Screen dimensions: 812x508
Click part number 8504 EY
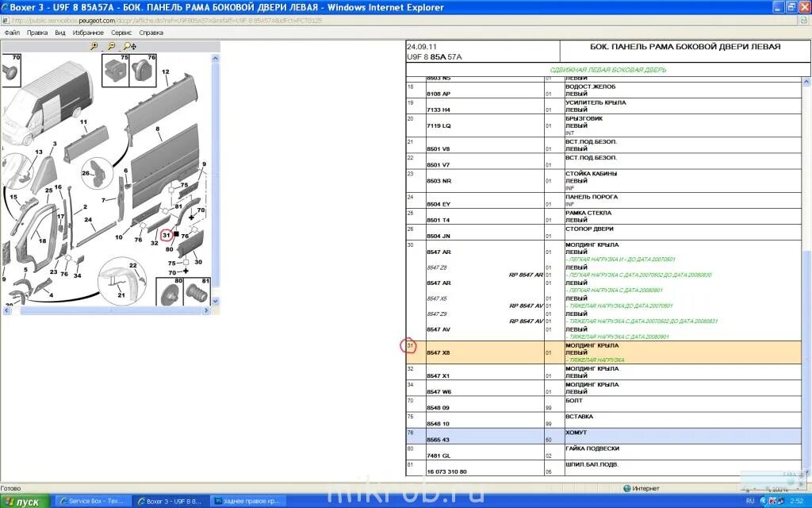point(438,204)
